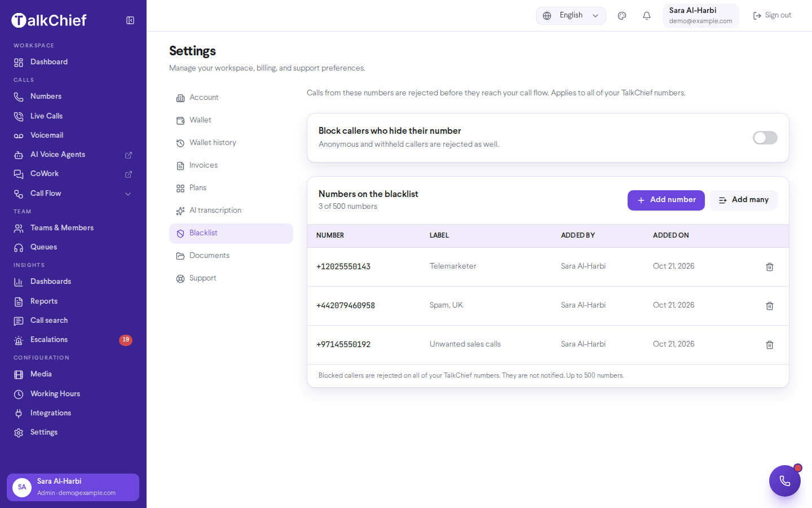Open Sara Al-Harbi card in sidebar footer
Image resolution: width=812 pixels, height=508 pixels.
point(73,487)
